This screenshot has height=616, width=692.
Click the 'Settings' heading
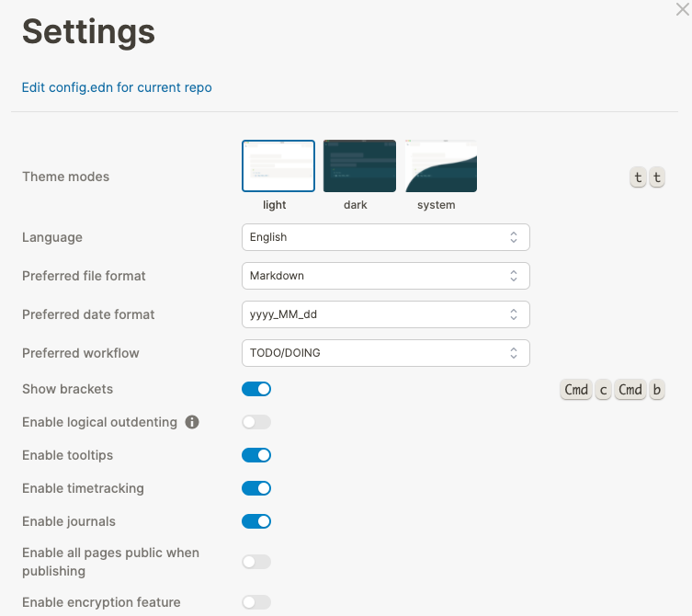pos(89,32)
